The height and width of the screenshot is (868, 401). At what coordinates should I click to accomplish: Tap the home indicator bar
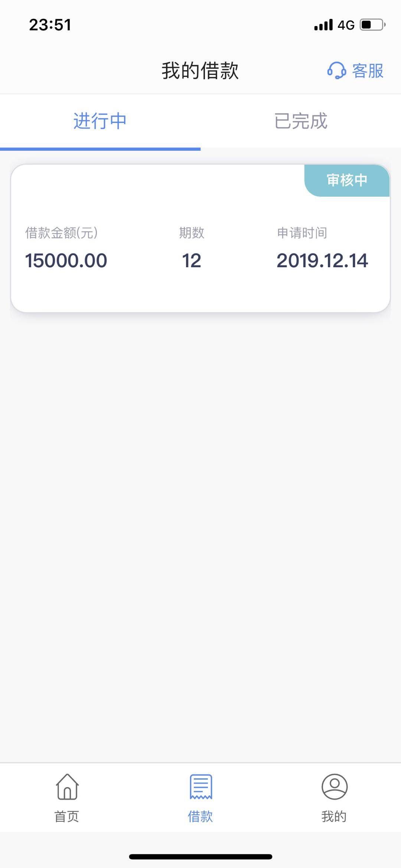200,856
